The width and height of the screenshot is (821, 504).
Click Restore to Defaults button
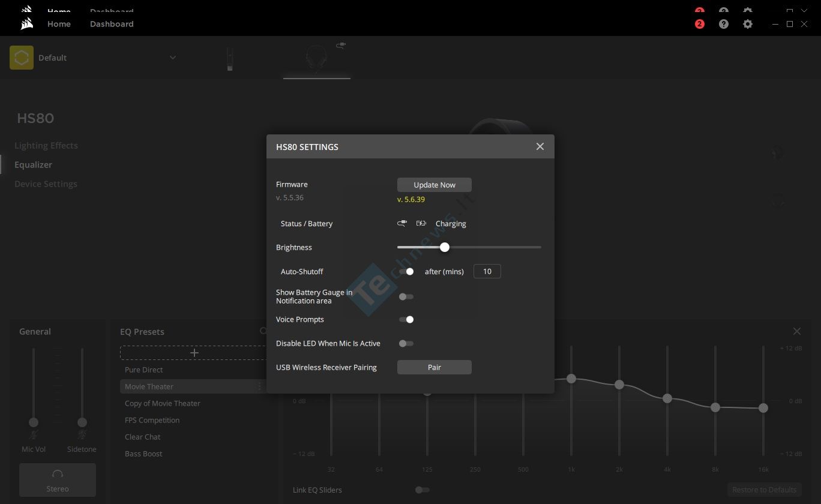(x=765, y=490)
